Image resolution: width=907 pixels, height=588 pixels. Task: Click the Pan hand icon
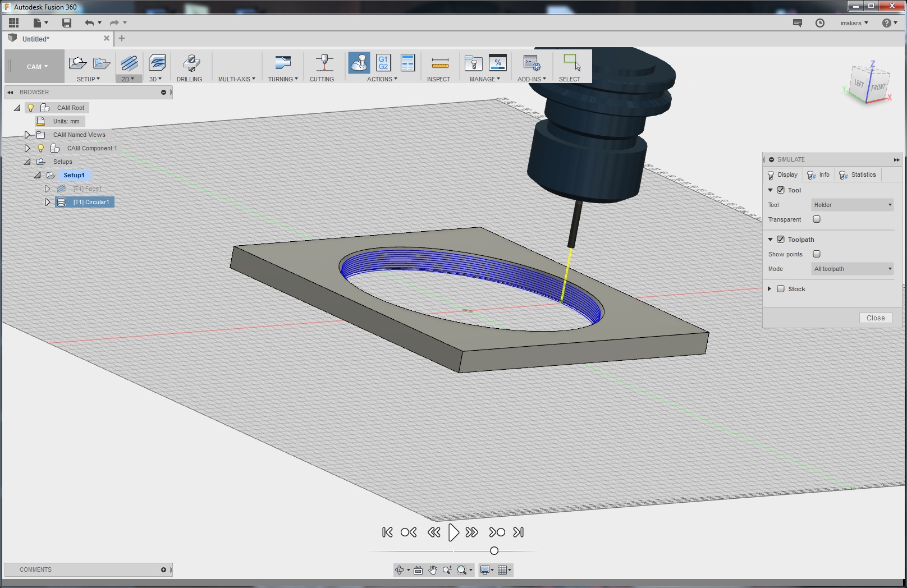(433, 570)
